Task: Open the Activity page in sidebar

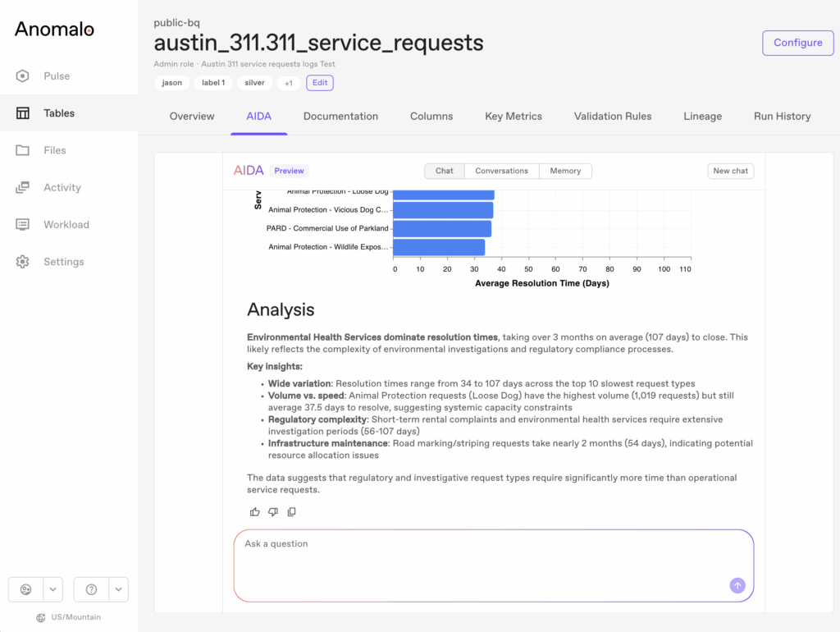Action: pos(62,187)
